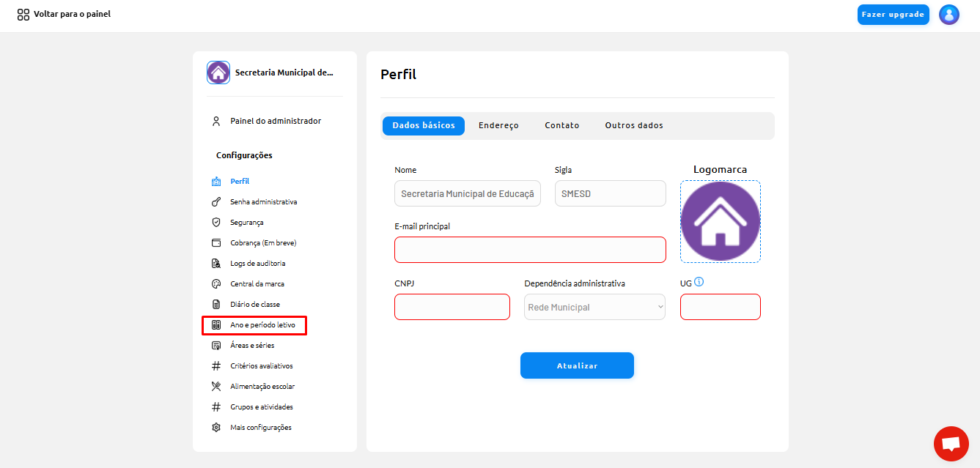Switch to the Outros dados tab

point(634,126)
